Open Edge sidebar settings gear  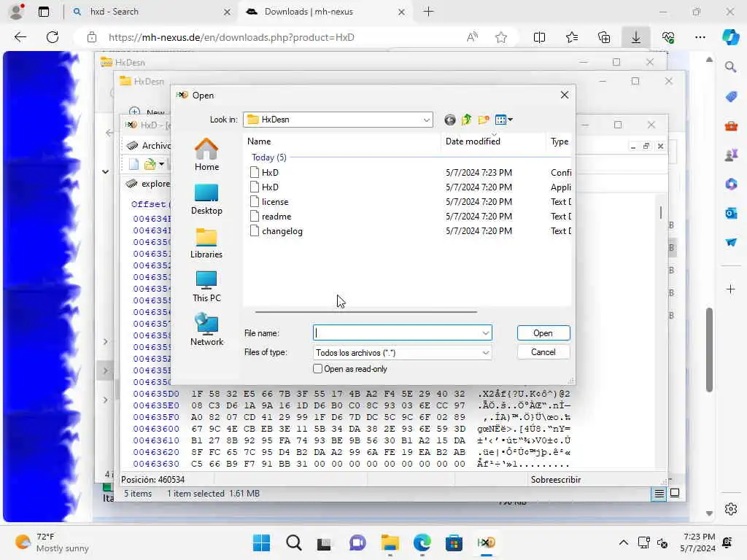point(731,509)
